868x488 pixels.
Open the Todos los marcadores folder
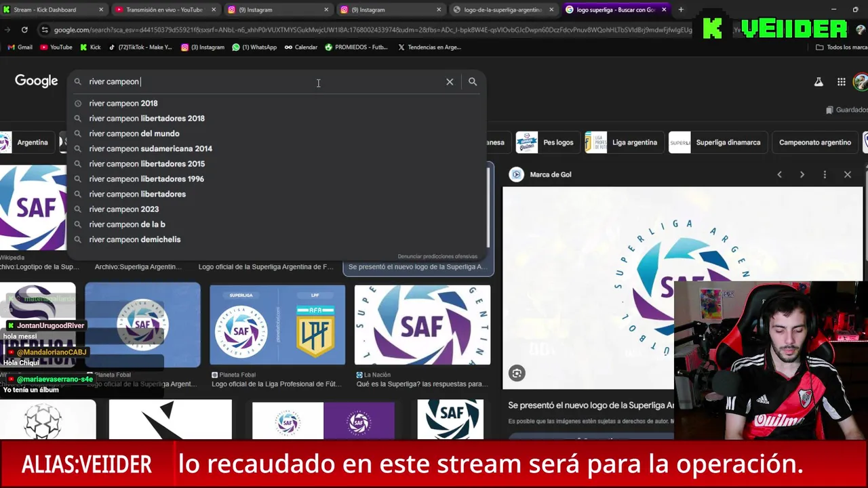pyautogui.click(x=842, y=47)
